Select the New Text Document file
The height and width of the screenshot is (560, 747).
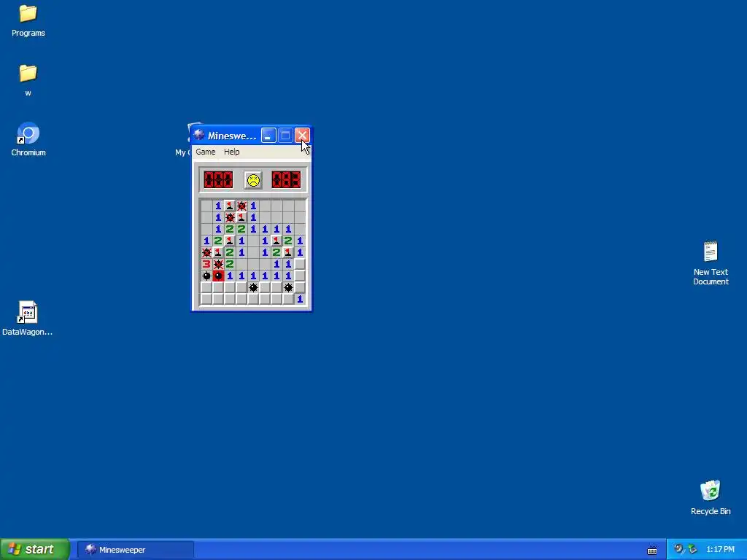click(x=711, y=263)
